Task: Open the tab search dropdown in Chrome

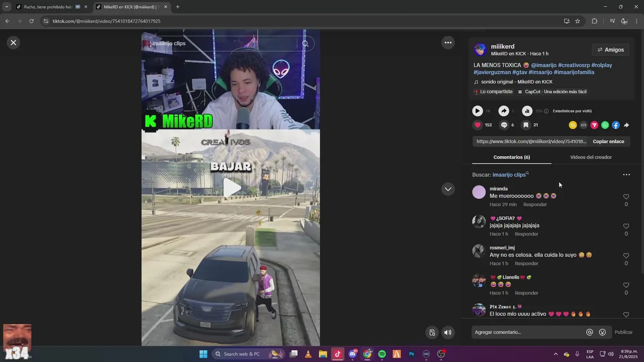Action: (x=7, y=7)
